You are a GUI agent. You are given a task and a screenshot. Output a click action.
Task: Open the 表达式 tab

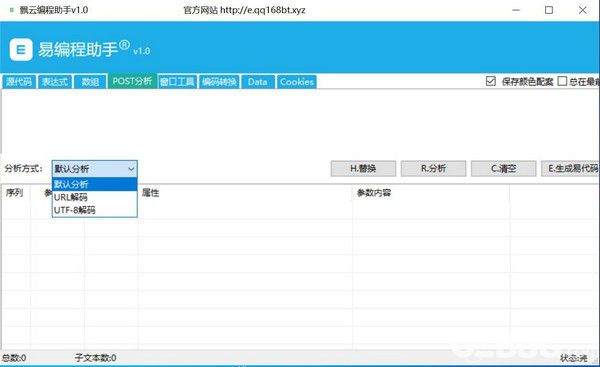pyautogui.click(x=55, y=82)
